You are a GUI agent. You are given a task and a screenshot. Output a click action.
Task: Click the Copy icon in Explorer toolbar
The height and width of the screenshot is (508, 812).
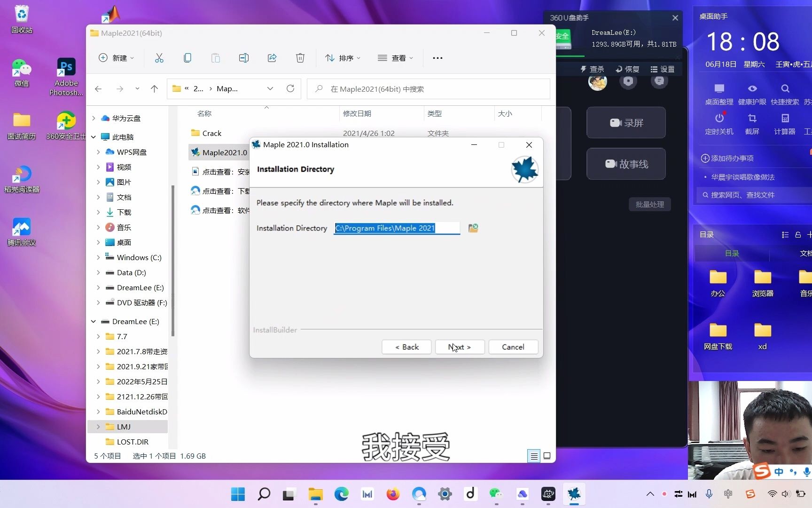click(x=187, y=58)
